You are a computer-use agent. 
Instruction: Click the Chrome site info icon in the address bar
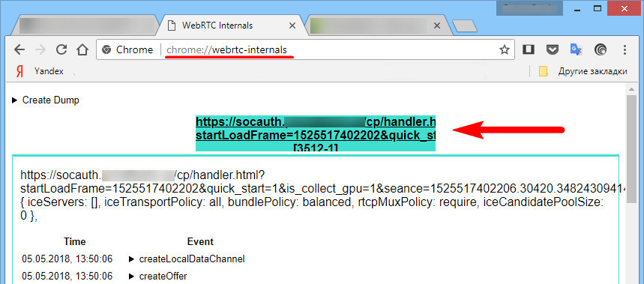[106, 49]
